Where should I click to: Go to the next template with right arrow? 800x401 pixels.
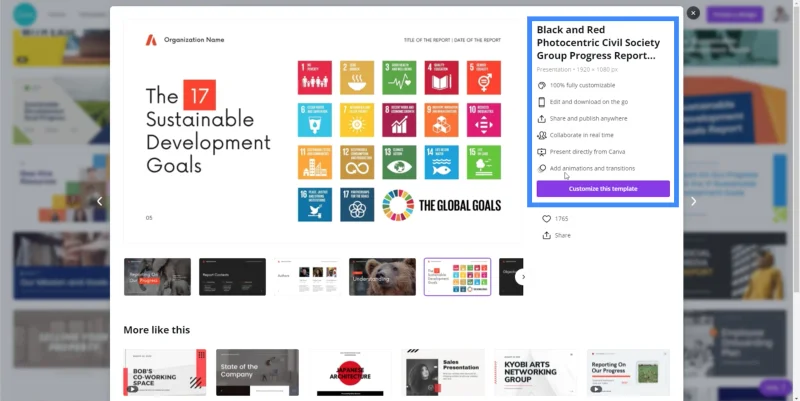click(693, 202)
